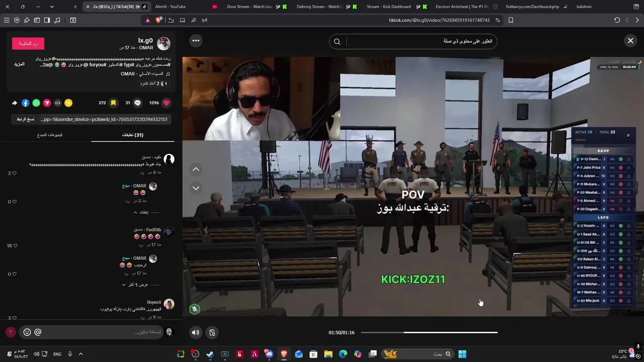
Task: Switch to comments (31) tab
Action: tap(133, 135)
